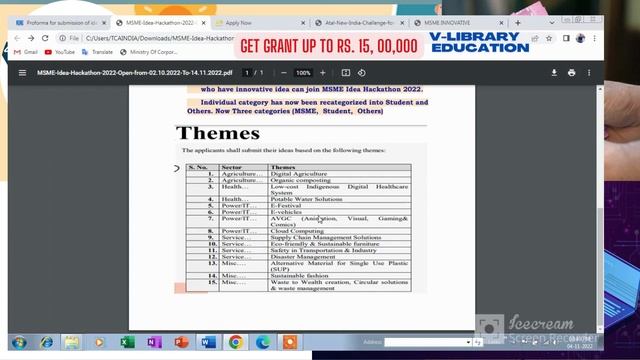Screen dimensions: 640x360
Task: Launch Internet Explorer from taskbar
Action: (46, 342)
